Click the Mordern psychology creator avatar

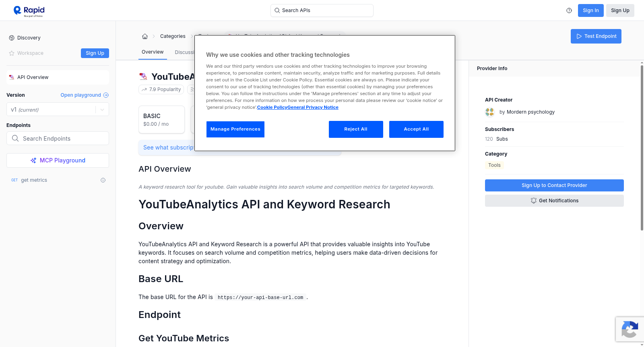click(x=490, y=112)
